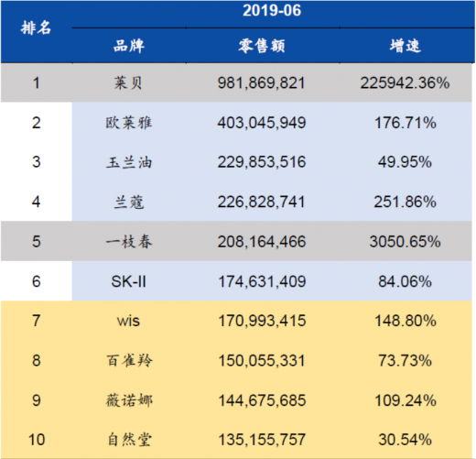Select the growth rate 225942.36%
Image resolution: width=476 pixels, height=459 pixels.
(405, 82)
